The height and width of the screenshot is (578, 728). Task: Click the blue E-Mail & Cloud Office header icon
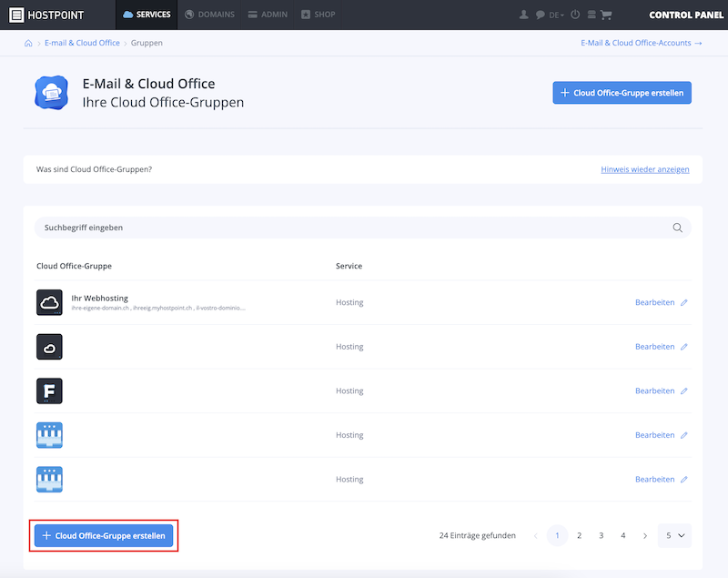(x=52, y=93)
